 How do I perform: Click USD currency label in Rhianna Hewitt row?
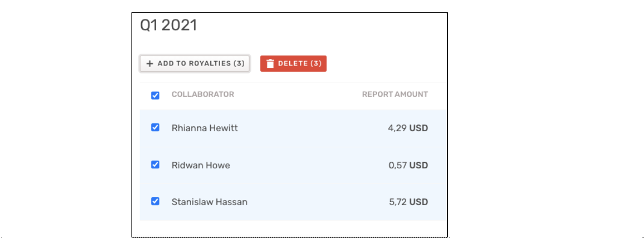(419, 128)
